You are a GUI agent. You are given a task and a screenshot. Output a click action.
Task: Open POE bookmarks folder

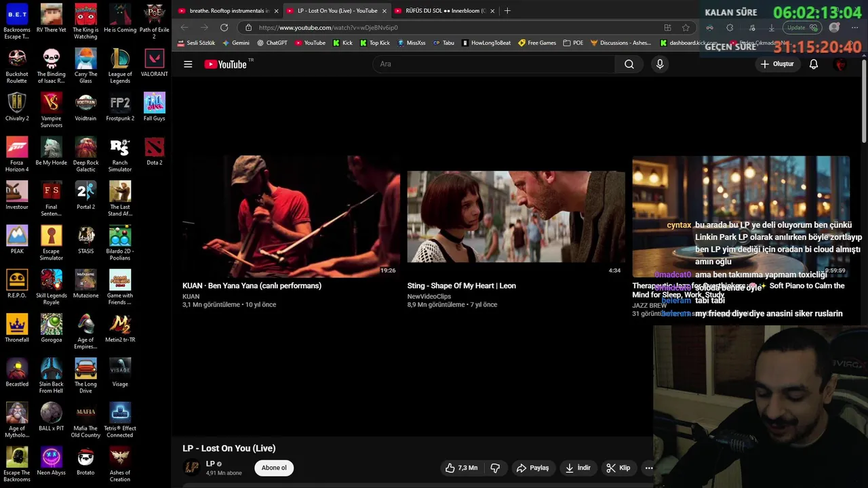[x=573, y=43]
